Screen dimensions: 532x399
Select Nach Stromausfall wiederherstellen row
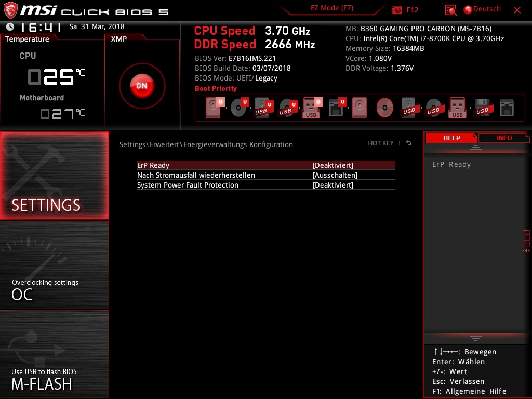[x=266, y=175]
